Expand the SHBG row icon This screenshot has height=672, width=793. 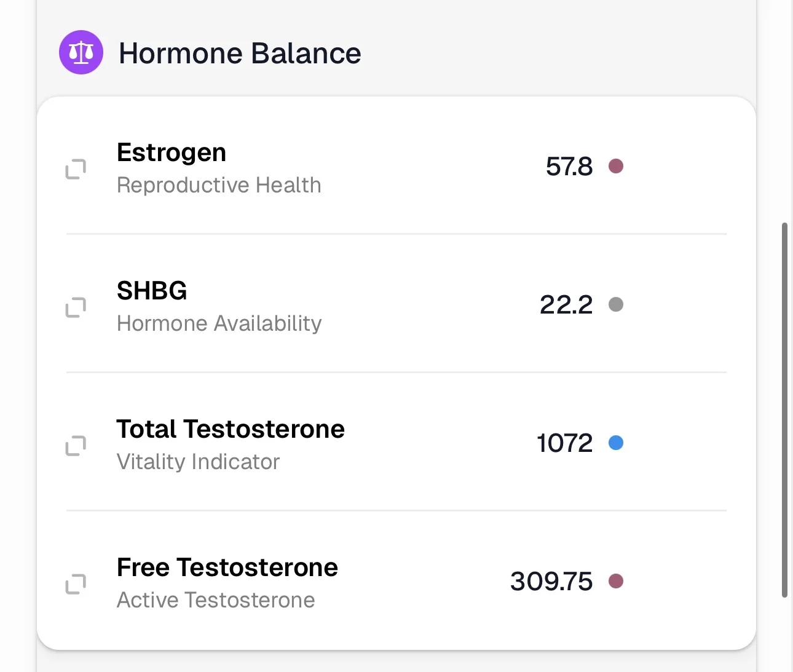[x=76, y=307]
